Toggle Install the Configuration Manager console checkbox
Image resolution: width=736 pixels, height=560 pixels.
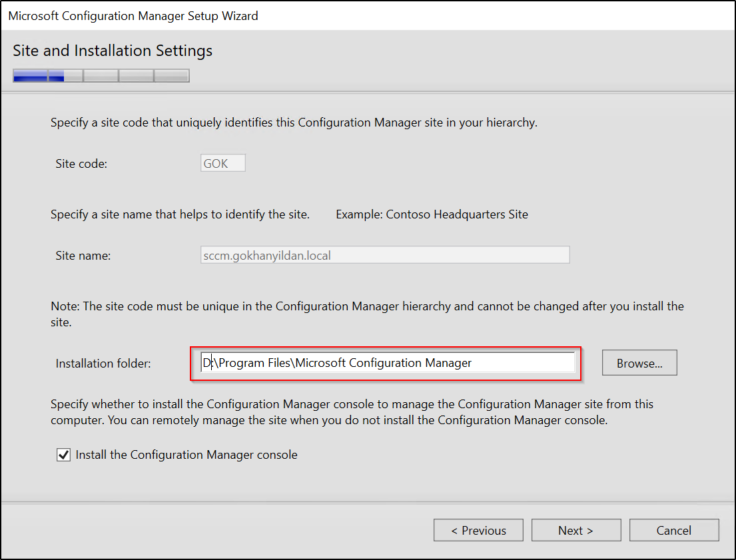tap(63, 455)
